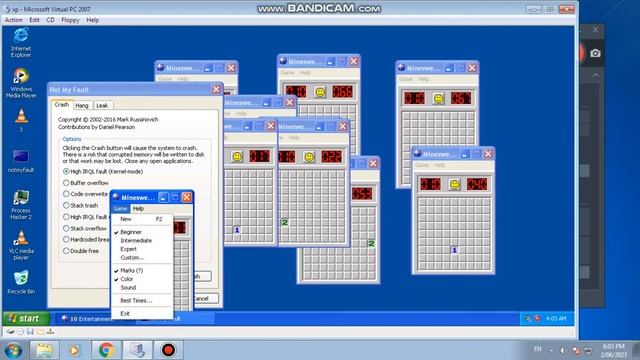Choose New from the Game menu
This screenshot has width=640, height=360.
142,219
